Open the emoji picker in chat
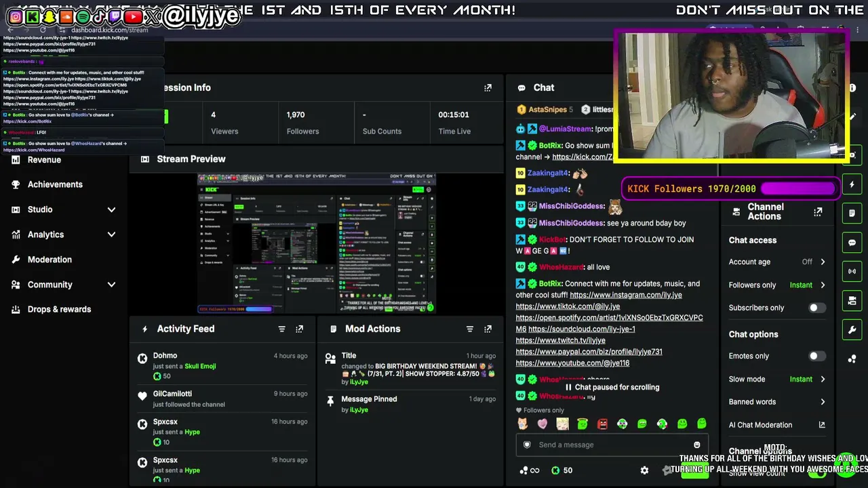868x488 pixels. click(696, 445)
